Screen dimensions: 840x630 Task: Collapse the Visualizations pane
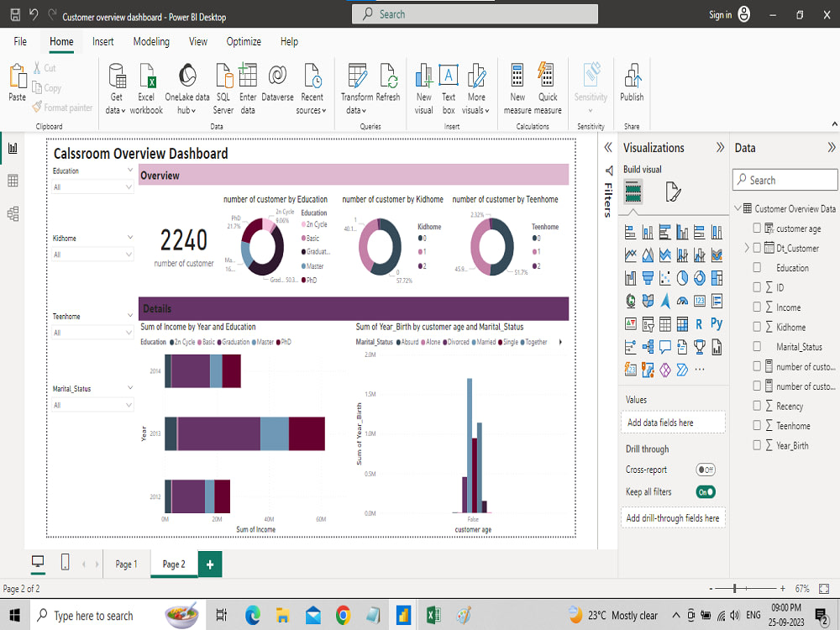720,147
